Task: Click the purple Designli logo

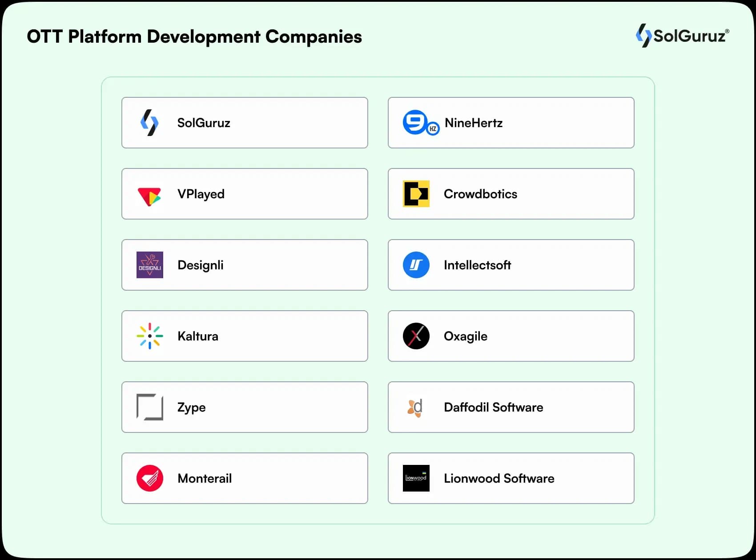Action: [150, 265]
